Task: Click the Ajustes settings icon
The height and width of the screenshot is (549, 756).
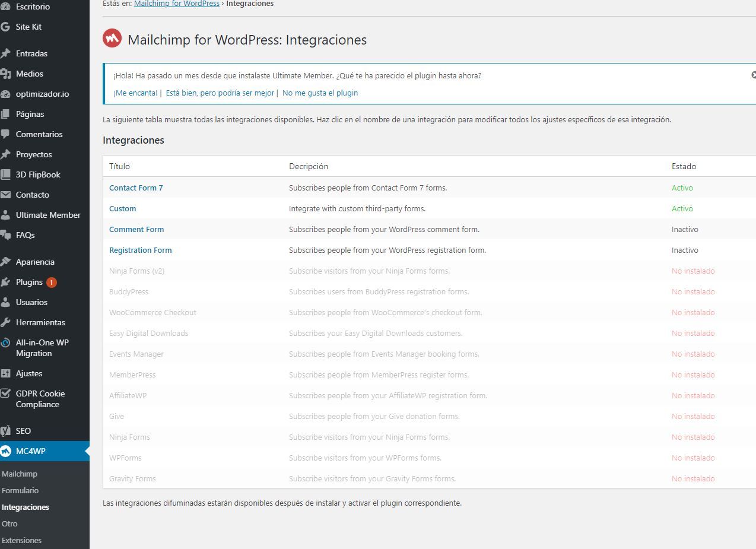Action: tap(5, 373)
